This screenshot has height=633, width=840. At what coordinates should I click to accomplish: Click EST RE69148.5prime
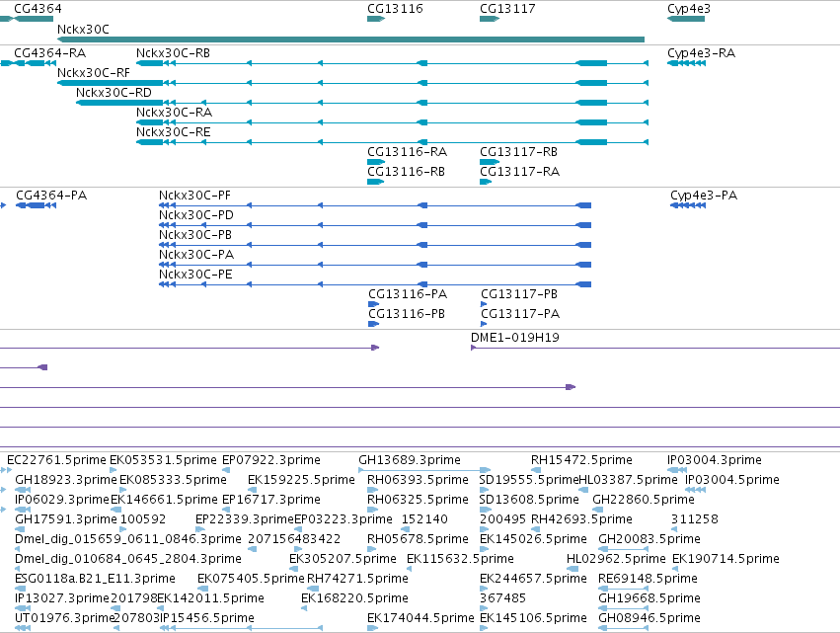pos(648,580)
